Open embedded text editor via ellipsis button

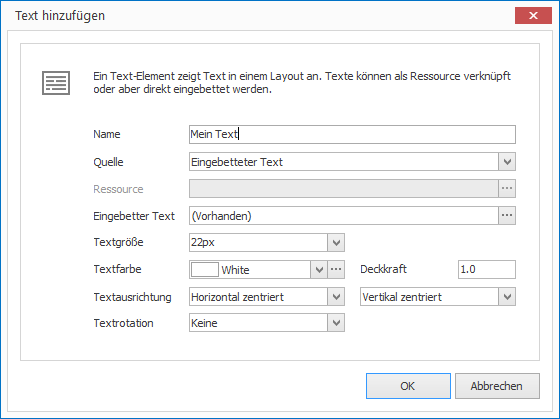point(507,216)
